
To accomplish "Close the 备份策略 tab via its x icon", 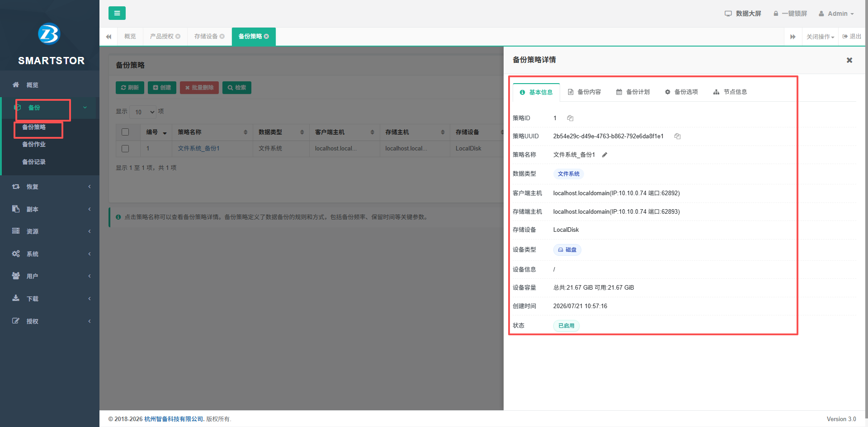I will (x=266, y=36).
